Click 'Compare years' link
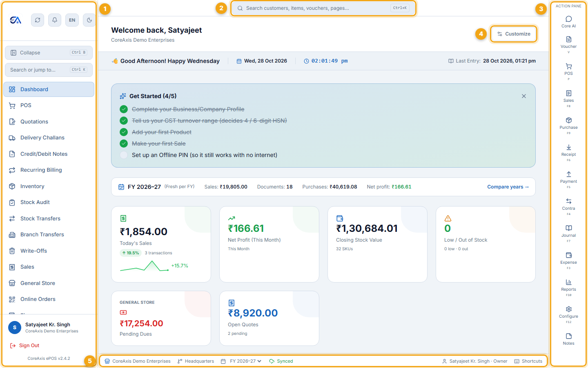The width and height of the screenshot is (588, 368). tap(508, 187)
